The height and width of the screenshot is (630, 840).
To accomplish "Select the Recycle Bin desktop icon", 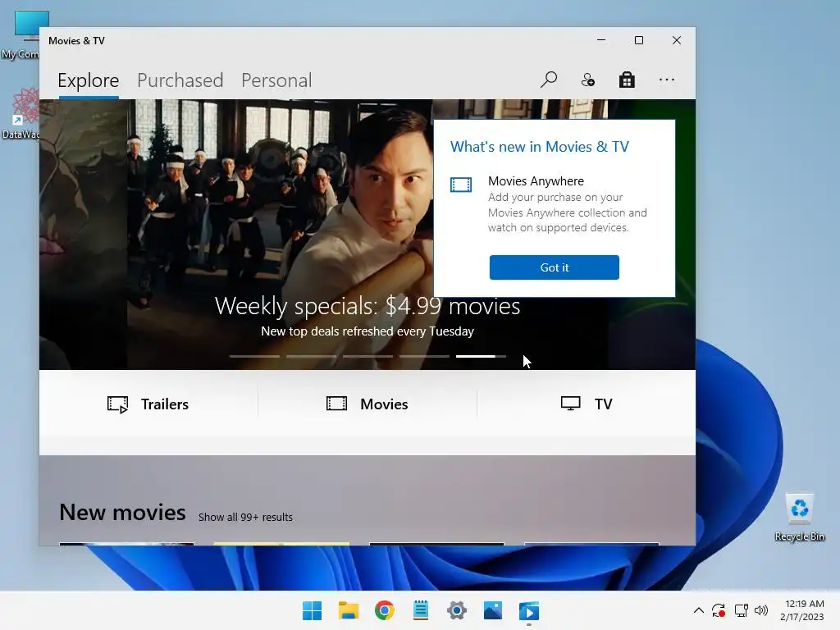I will pos(799,517).
